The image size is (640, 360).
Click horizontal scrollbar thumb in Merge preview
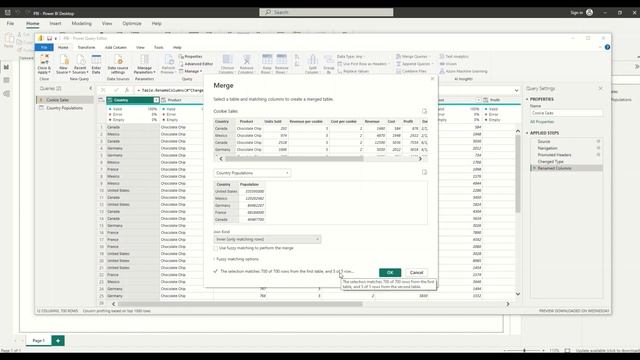tap(294, 159)
